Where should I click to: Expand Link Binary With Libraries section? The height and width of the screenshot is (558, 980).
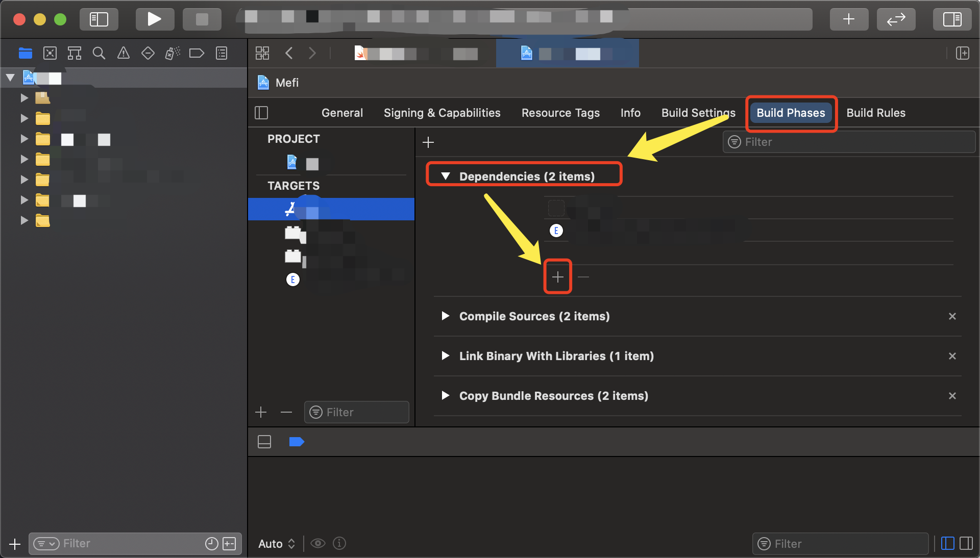446,356
